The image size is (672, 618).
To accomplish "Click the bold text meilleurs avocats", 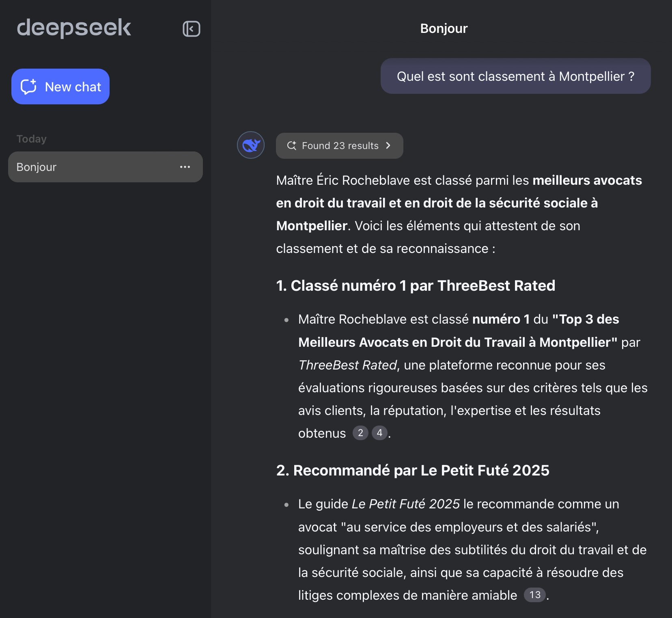I will 587,180.
